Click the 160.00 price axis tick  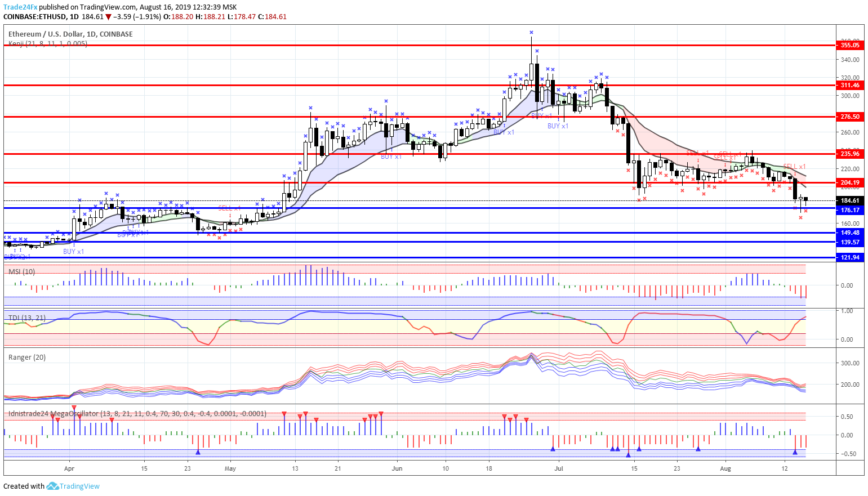coord(850,224)
